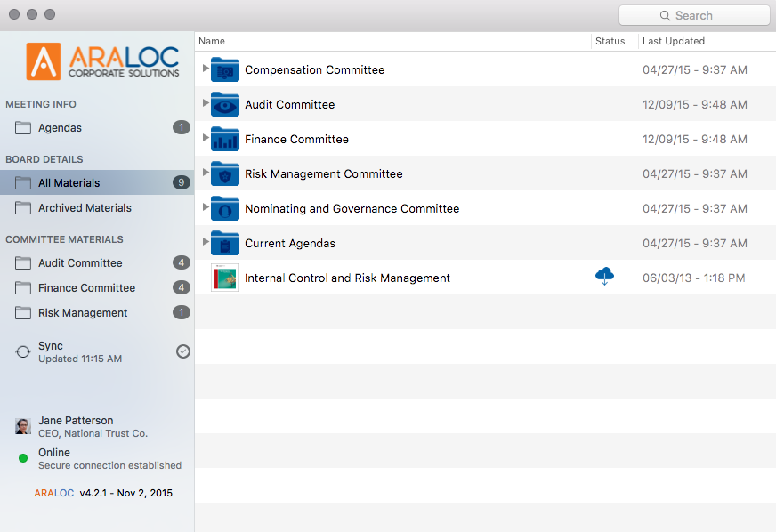Click the green Online status indicator
776x532 pixels.
(21, 458)
